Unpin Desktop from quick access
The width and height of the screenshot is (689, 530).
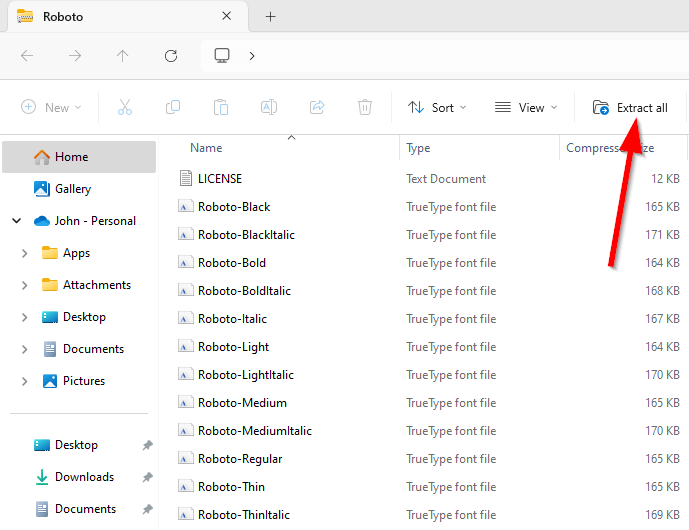coord(148,445)
